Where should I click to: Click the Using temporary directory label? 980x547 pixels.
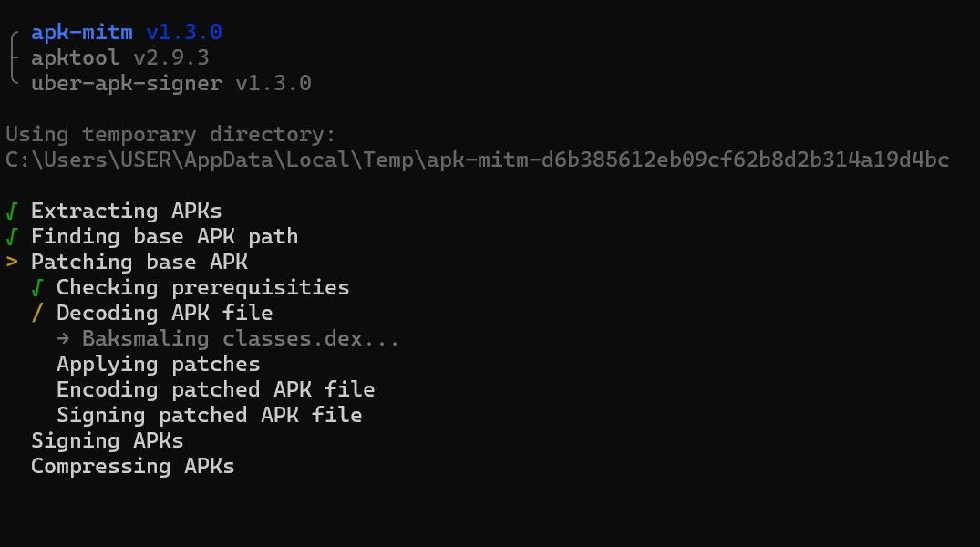pos(170,134)
